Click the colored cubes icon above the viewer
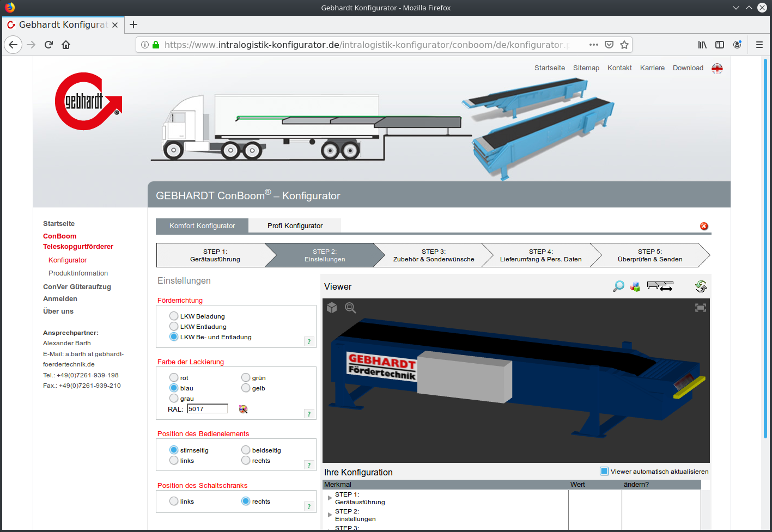The height and width of the screenshot is (532, 772). pyautogui.click(x=635, y=286)
